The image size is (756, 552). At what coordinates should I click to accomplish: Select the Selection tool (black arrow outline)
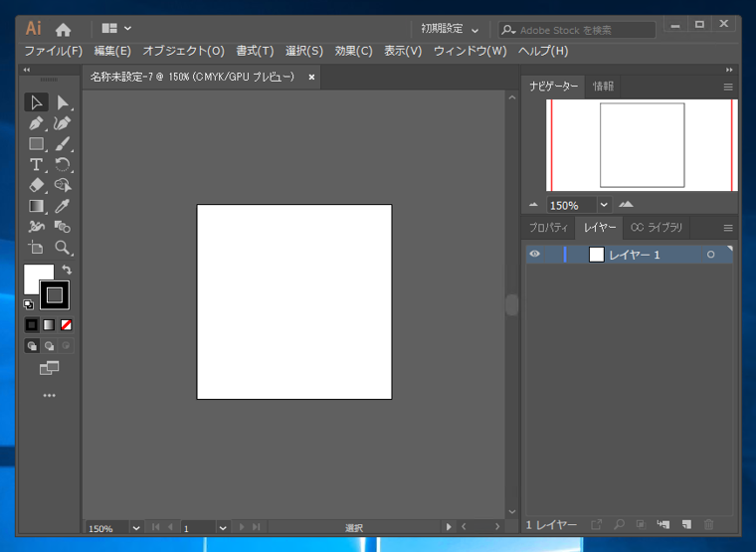coord(36,102)
